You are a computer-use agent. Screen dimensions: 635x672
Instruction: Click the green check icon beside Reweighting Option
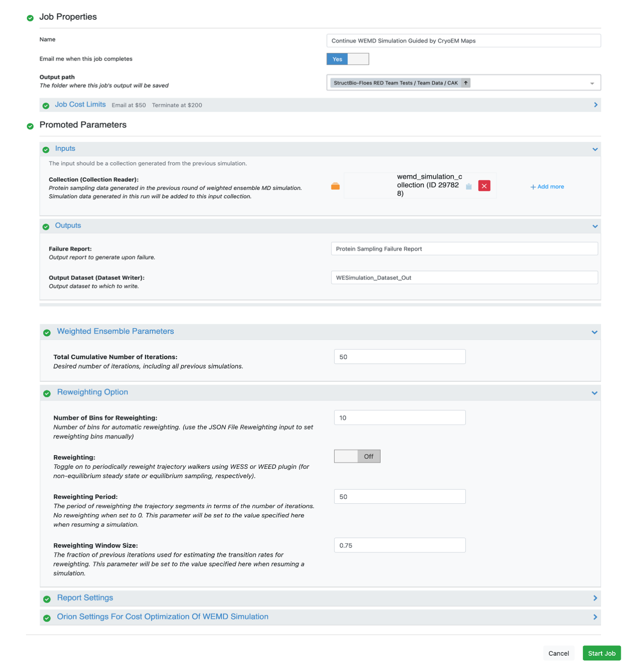[47, 394]
